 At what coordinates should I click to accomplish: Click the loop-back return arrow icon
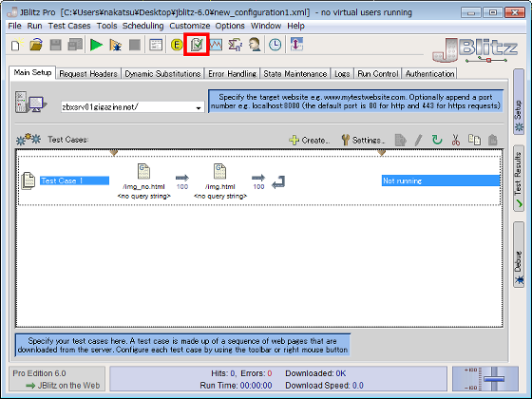278,182
